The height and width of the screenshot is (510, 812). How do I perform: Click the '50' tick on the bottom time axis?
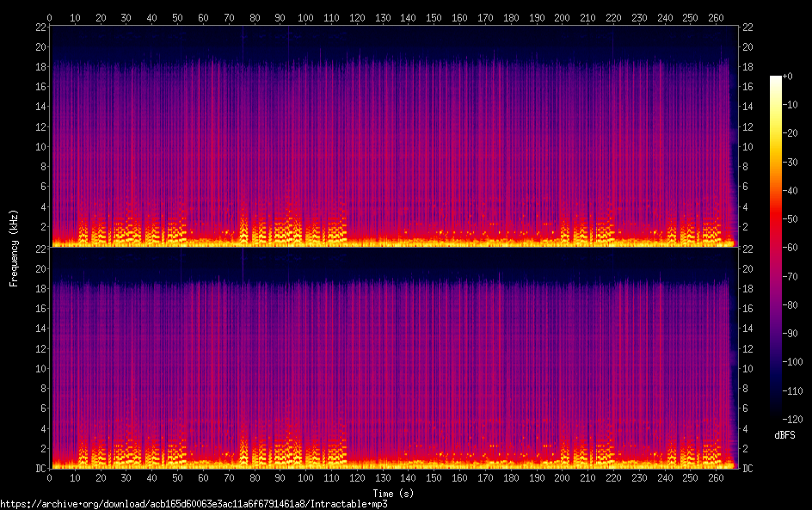click(x=178, y=477)
